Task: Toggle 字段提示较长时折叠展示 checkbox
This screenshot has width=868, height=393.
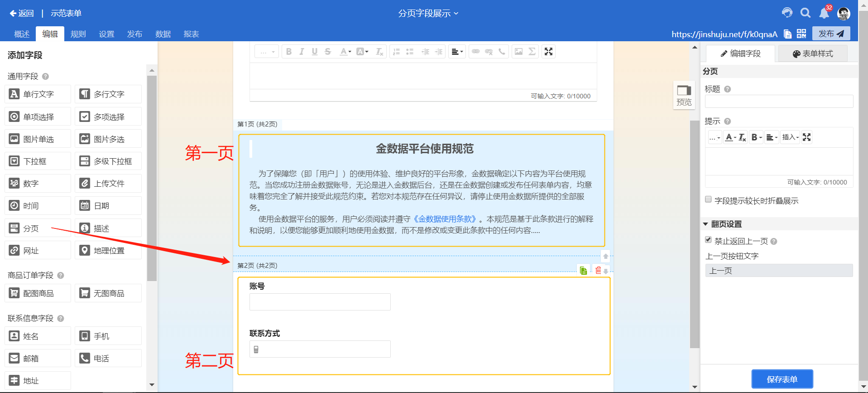Action: pyautogui.click(x=708, y=199)
